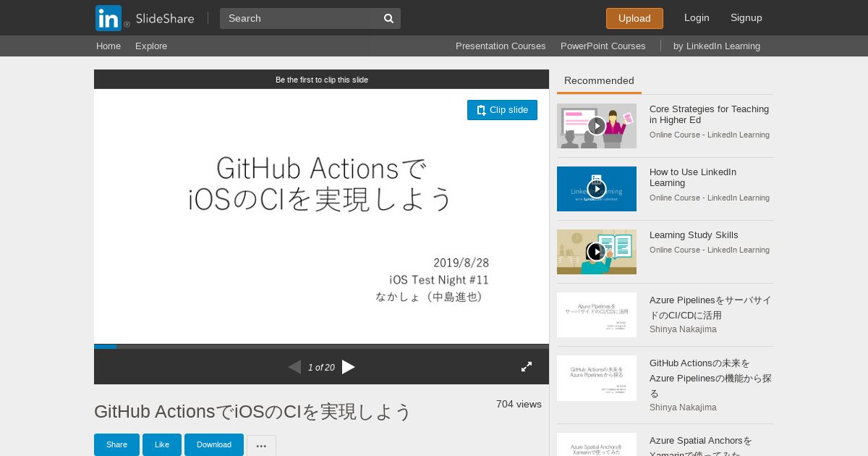Open Azure Spatial Anchorsを title link
868x456 pixels.
[x=701, y=447]
